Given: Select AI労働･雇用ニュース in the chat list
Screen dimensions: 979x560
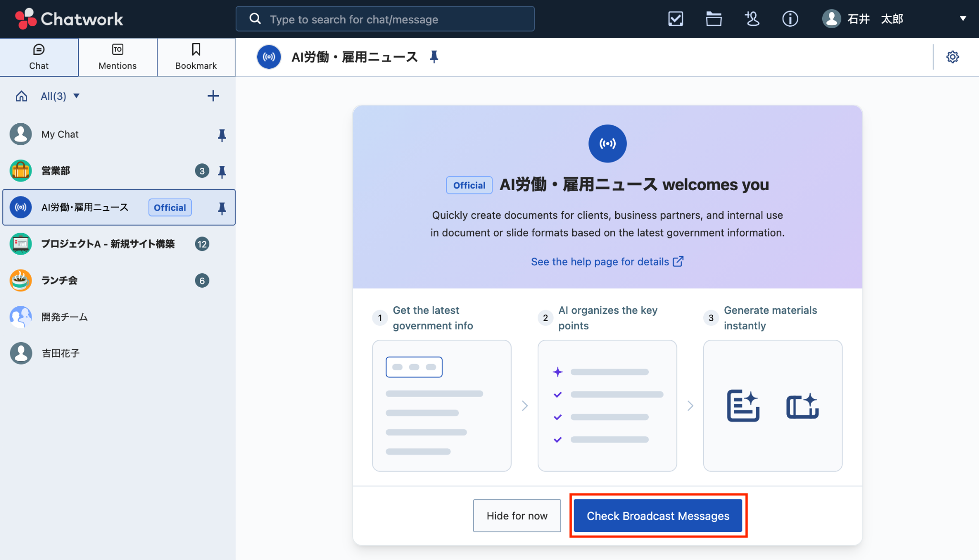Looking at the screenshot, I should point(119,207).
